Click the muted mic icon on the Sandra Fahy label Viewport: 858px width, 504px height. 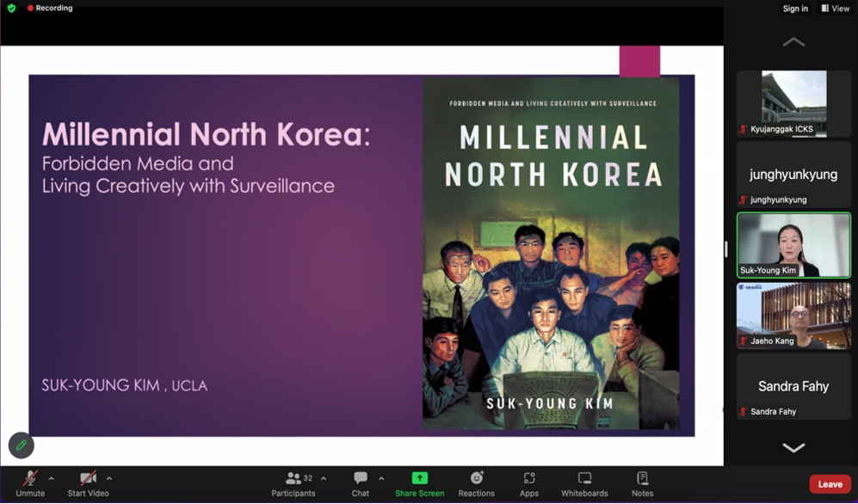coord(743,412)
